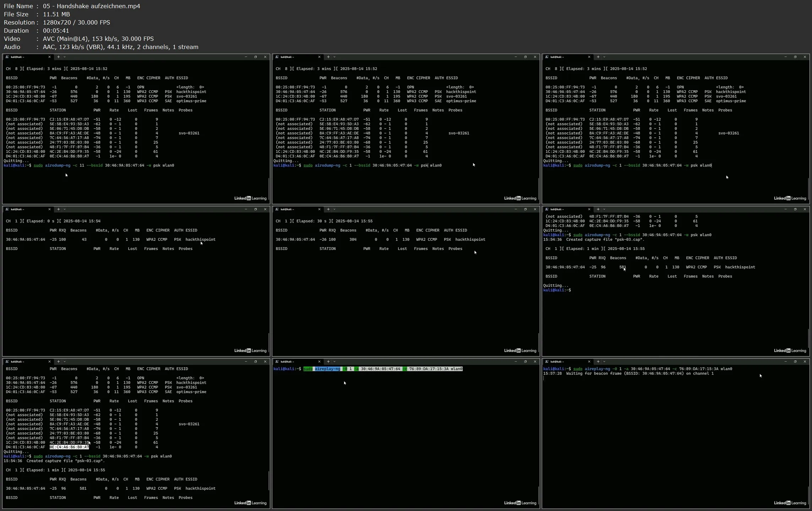Open a new tab in the top-center terminal

click(x=328, y=57)
